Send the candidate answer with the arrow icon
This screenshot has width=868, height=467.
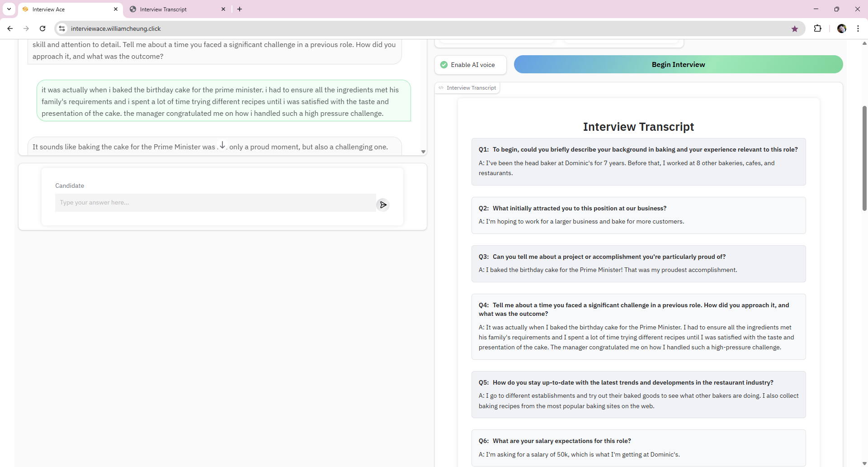pos(383,205)
